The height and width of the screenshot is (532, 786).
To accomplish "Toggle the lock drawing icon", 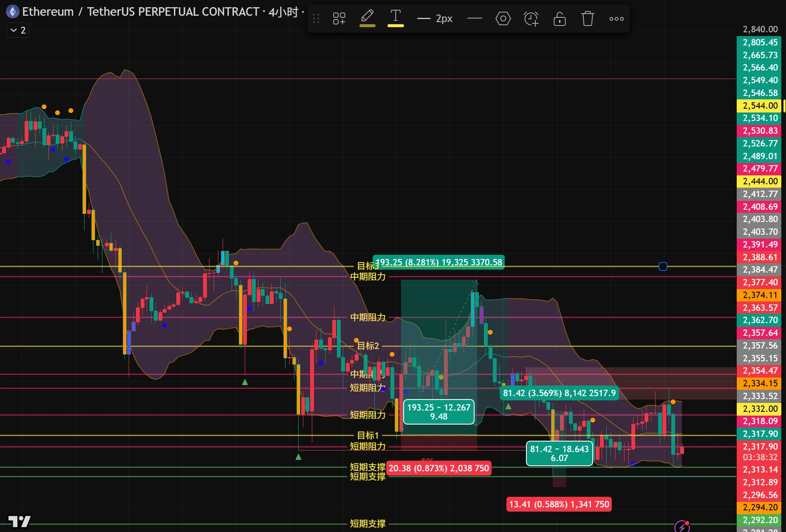I will pyautogui.click(x=560, y=19).
